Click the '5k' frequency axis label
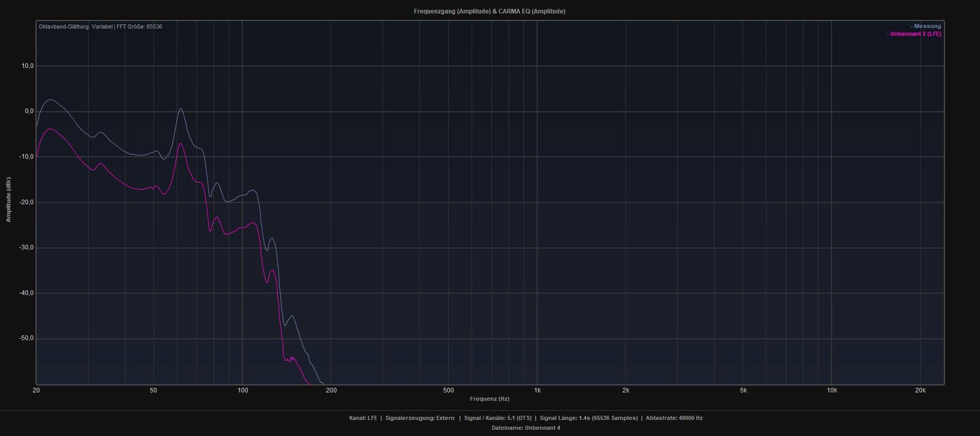 (743, 390)
